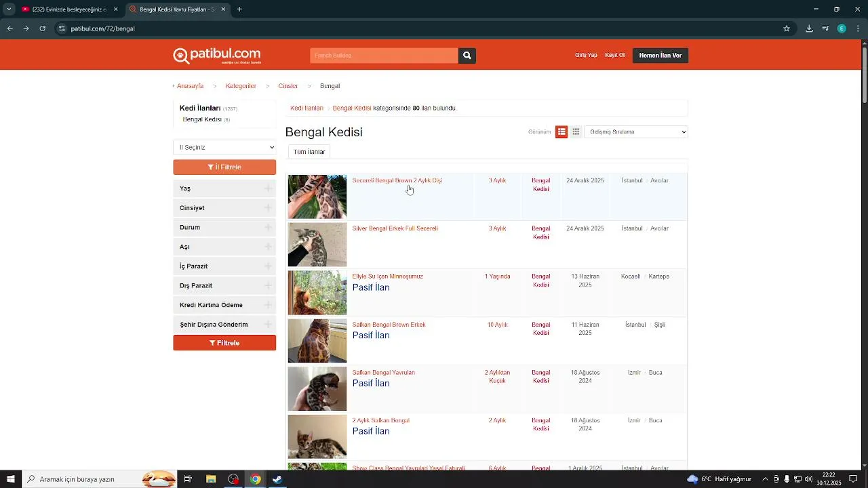Click the Kayıt Ol link

[x=614, y=56]
